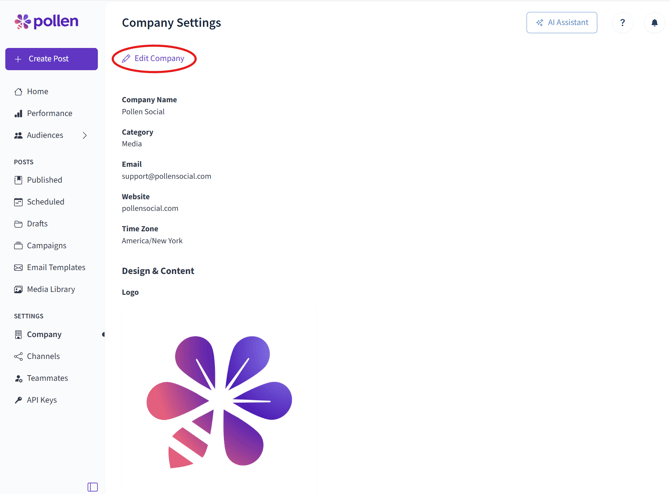The height and width of the screenshot is (494, 670).
Task: Click the company logo image
Action: [x=219, y=401]
